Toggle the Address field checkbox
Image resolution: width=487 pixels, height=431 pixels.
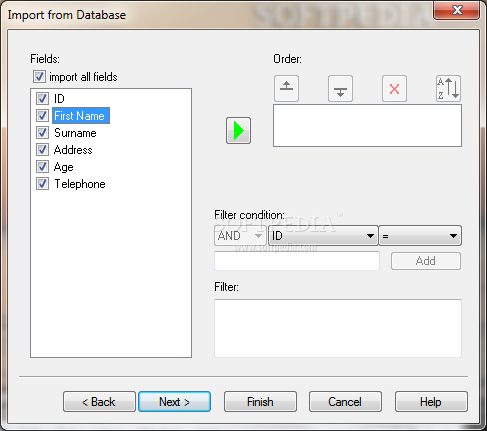(x=42, y=150)
